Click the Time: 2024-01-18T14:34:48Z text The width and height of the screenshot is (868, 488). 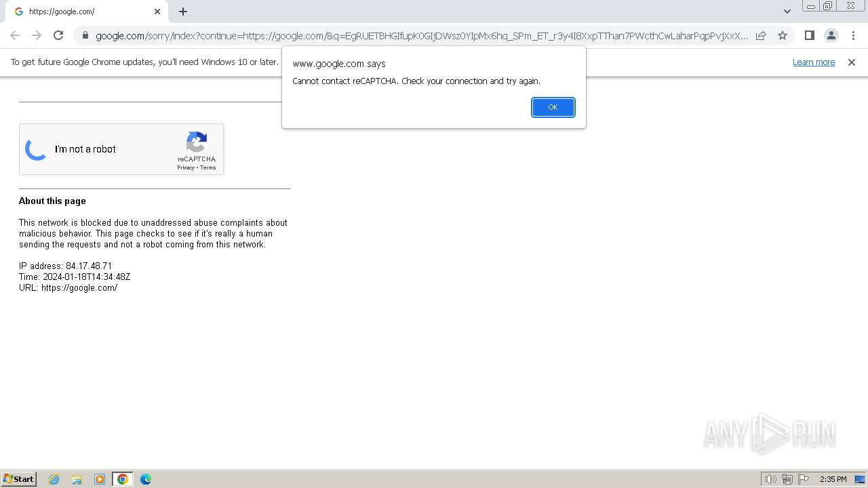(75, 277)
